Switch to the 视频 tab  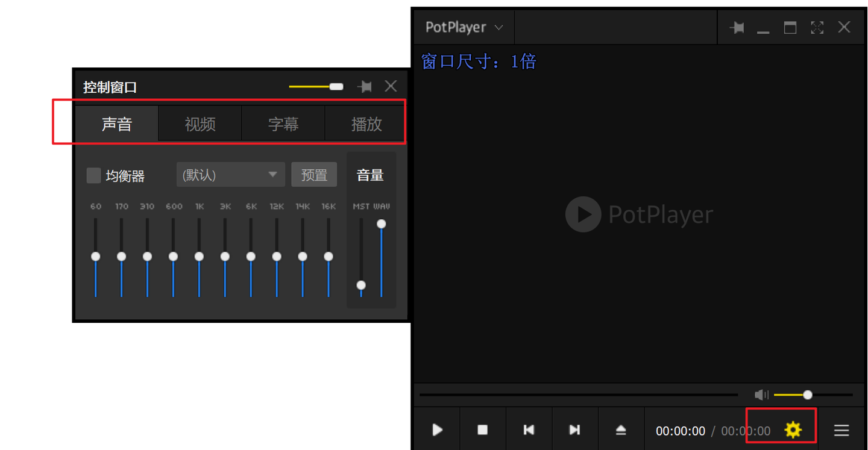[200, 123]
